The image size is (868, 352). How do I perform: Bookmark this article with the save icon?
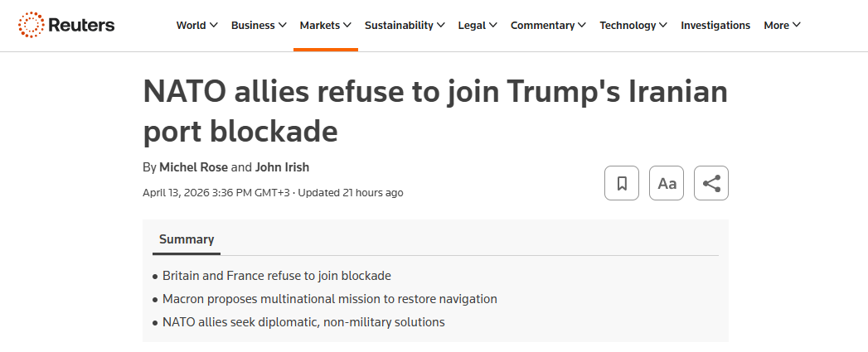pyautogui.click(x=622, y=183)
